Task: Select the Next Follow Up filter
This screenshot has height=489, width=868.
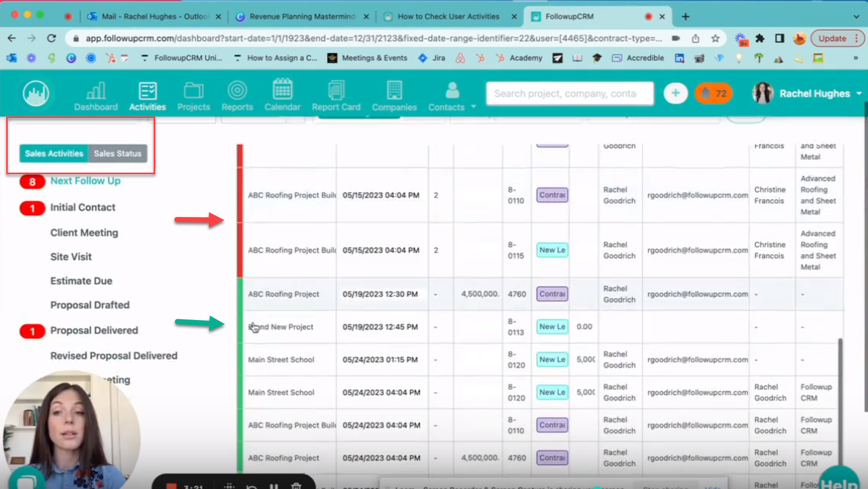Action: click(85, 181)
